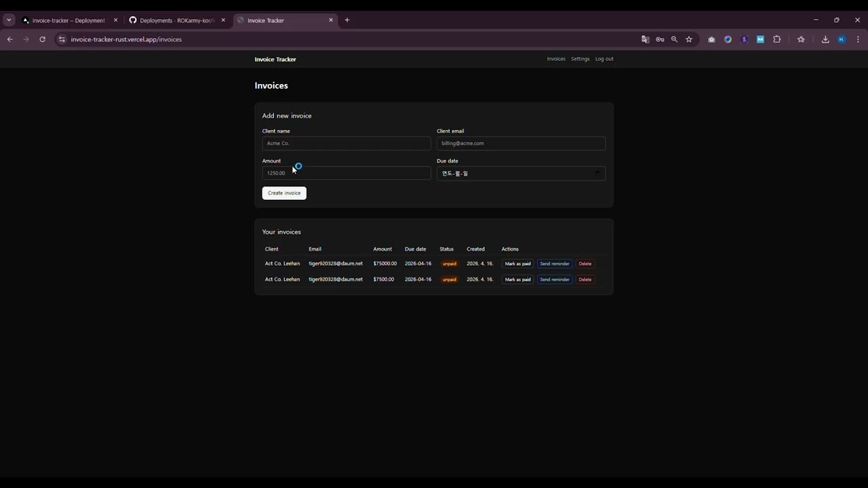This screenshot has width=868, height=488.
Task: Send reminder for the $7500.00 invoice
Action: click(x=554, y=279)
